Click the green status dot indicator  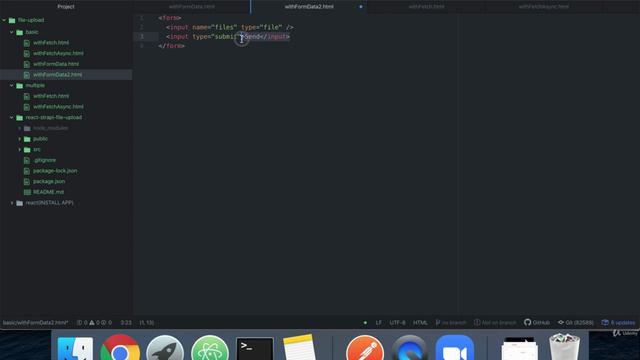365,322
